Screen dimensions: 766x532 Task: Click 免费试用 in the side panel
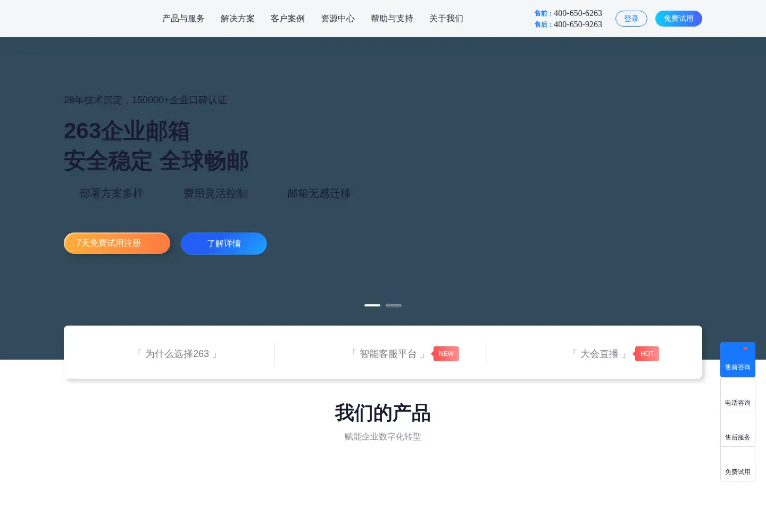tap(738, 464)
